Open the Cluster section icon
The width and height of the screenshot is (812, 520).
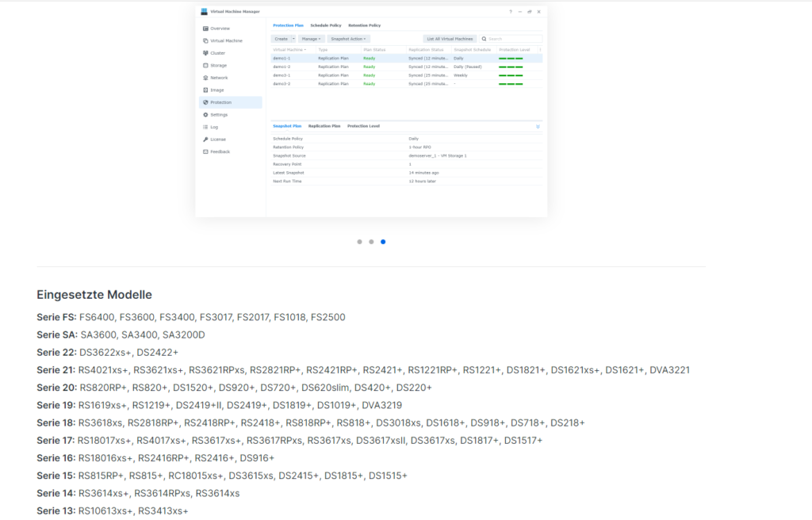click(x=206, y=53)
